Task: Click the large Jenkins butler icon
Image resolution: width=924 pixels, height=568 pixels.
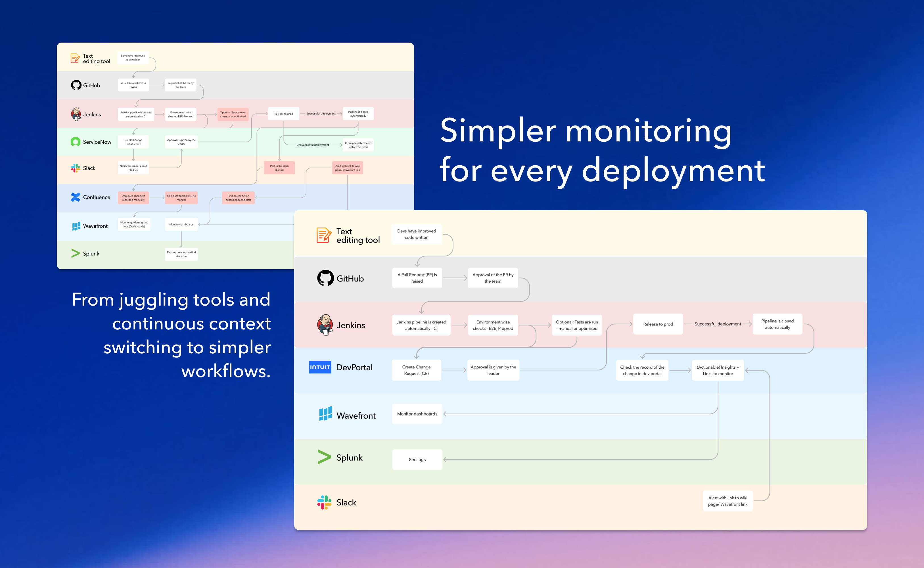Action: pos(325,325)
